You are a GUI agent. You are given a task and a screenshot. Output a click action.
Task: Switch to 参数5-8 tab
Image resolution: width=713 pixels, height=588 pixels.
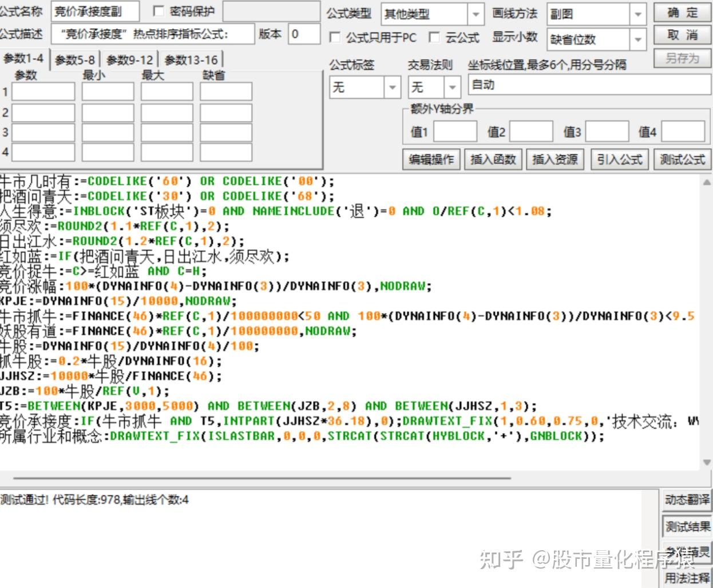click(75, 59)
